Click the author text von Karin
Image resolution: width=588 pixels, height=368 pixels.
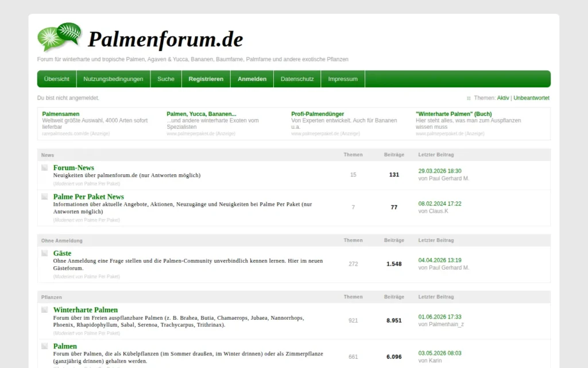point(430,361)
